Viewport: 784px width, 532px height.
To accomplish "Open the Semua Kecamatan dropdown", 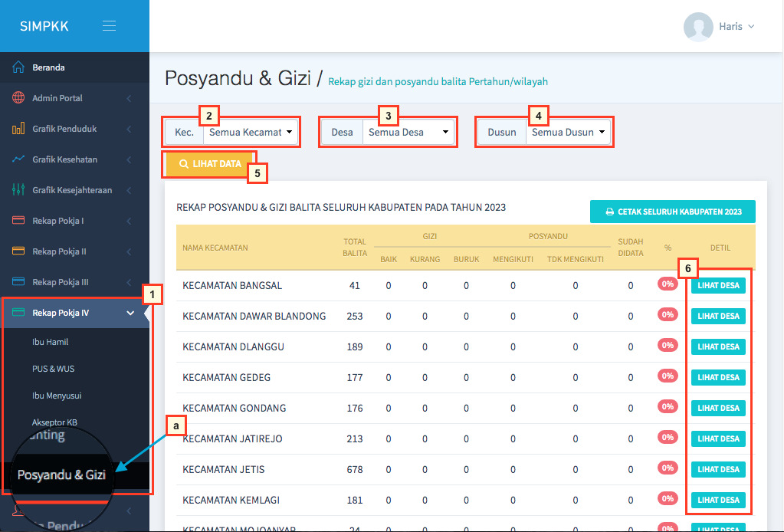I will pyautogui.click(x=251, y=132).
